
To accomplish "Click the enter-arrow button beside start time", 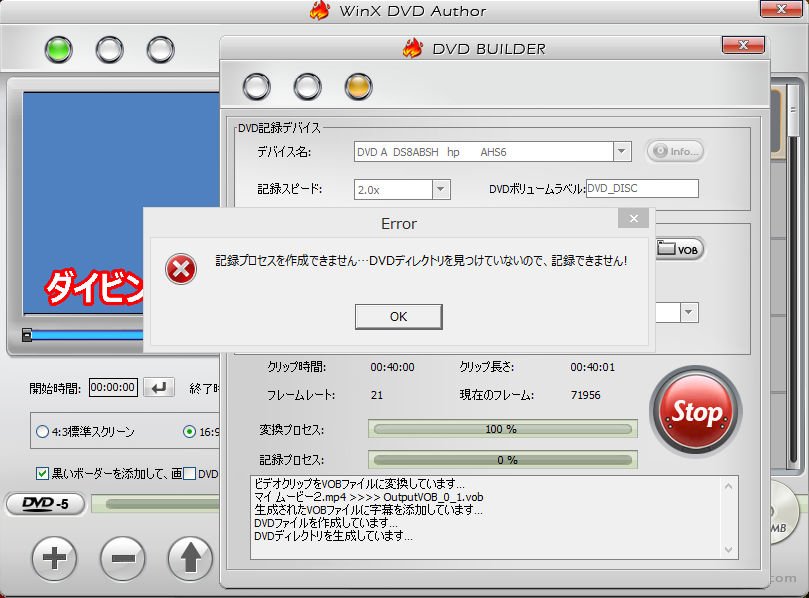I will pos(159,387).
